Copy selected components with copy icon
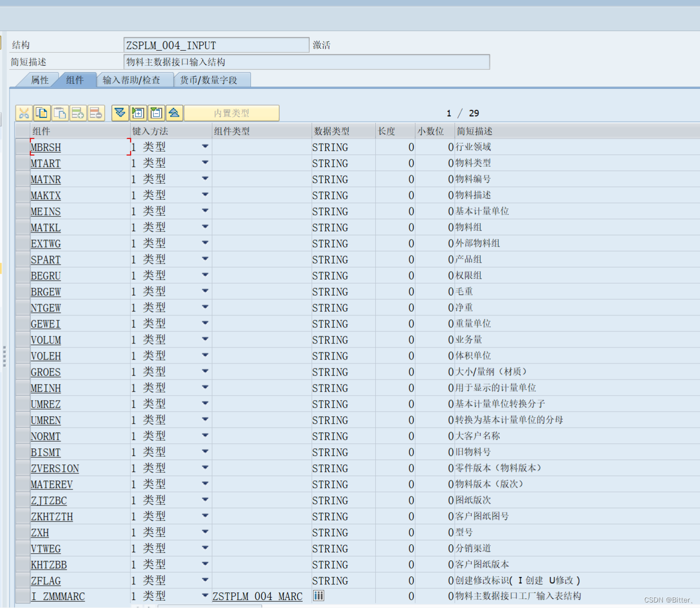Viewport: 700px width, 608px height. click(42, 112)
